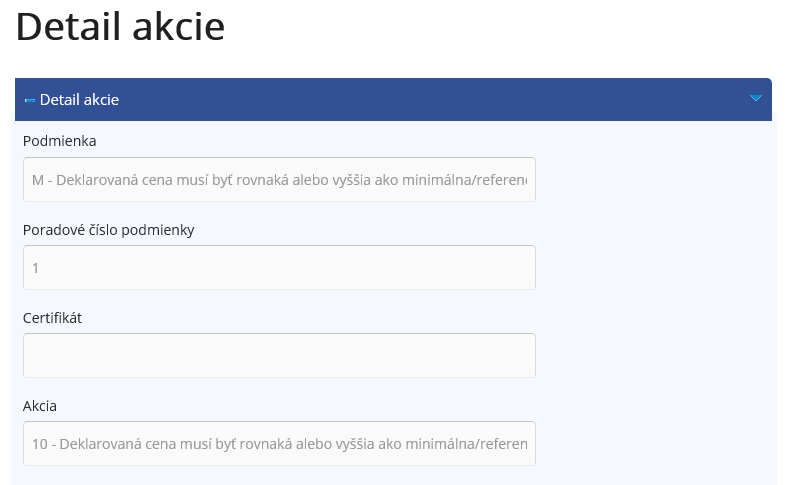Click the Podmienka label
Image resolution: width=788 pixels, height=485 pixels.
pos(59,141)
